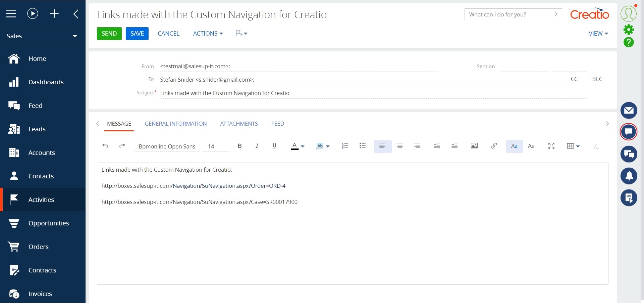Image resolution: width=644 pixels, height=303 pixels.
Task: Click the Subject input field
Action: [373, 93]
